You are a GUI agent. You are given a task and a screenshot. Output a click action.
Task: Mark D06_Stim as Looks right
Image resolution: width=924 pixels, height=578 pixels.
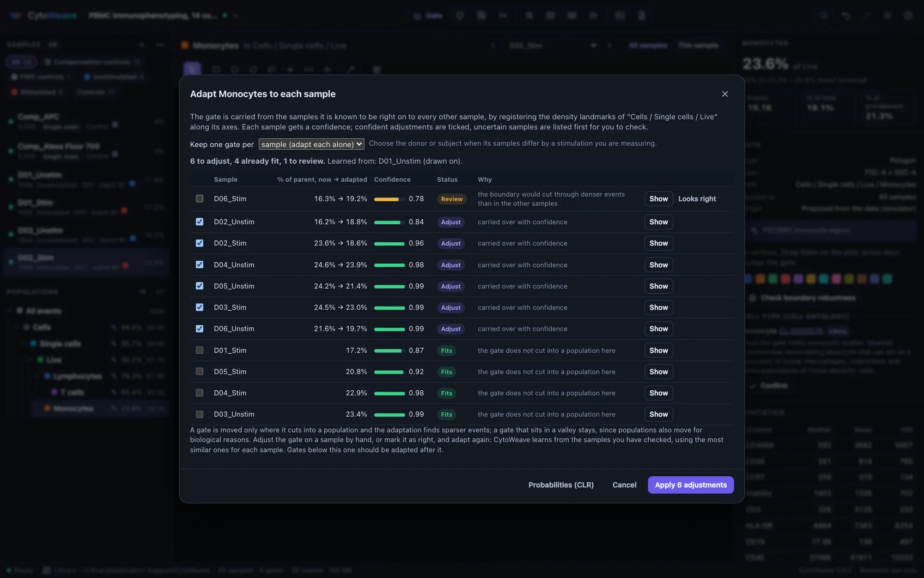tap(697, 199)
